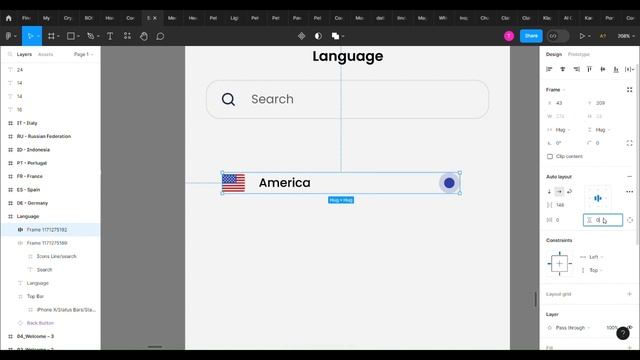This screenshot has height=360, width=640.
Task: Select the Rectangle shape tool
Action: click(71, 36)
